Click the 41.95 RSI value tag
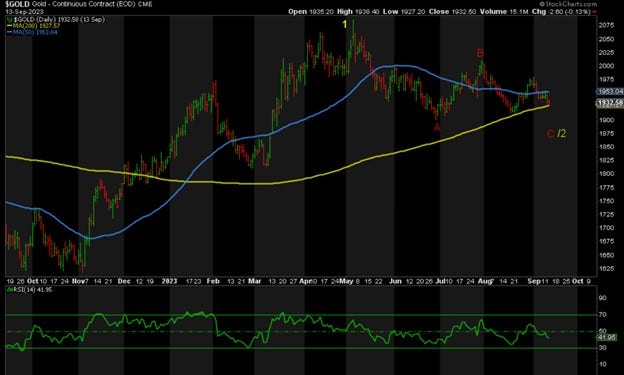Viewport: 624px width, 375px height. (606, 337)
